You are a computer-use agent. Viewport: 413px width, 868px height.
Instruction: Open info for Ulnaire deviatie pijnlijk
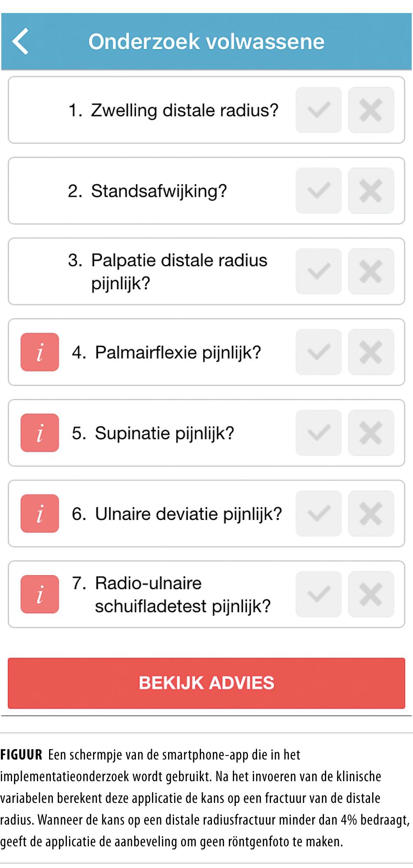point(40,513)
